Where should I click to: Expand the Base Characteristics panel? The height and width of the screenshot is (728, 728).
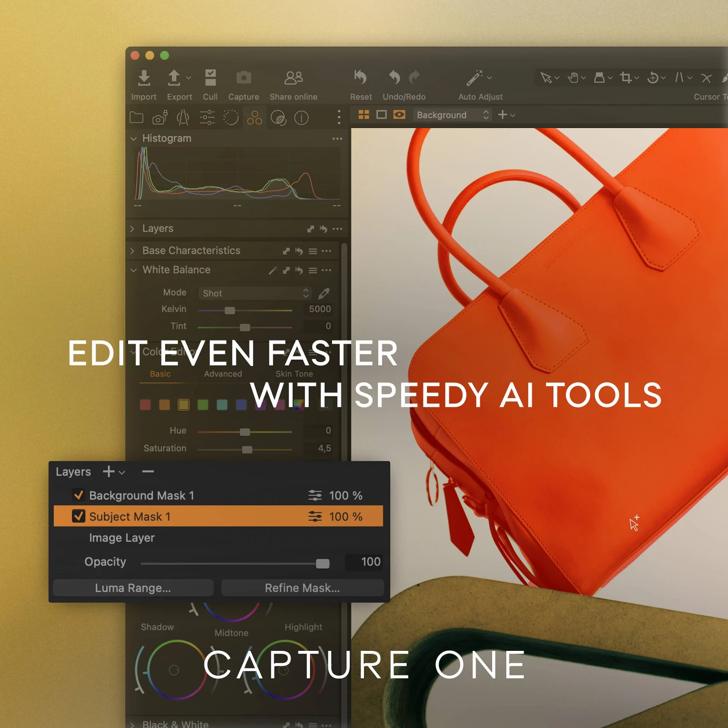(132, 251)
